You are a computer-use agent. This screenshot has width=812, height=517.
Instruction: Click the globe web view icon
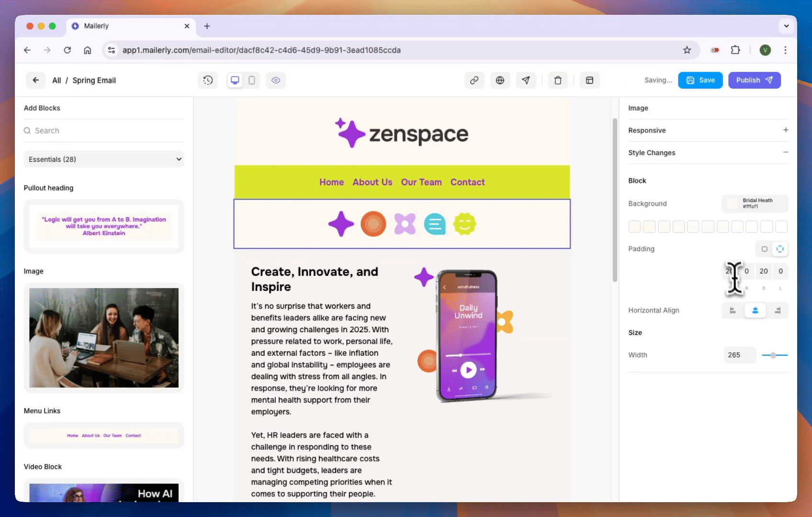click(500, 80)
